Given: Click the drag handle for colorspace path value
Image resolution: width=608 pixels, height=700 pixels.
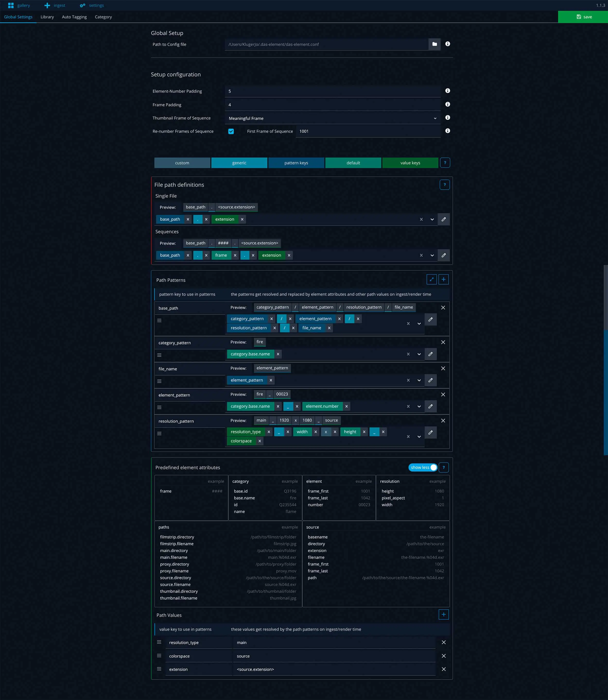Looking at the screenshot, I should tap(159, 655).
